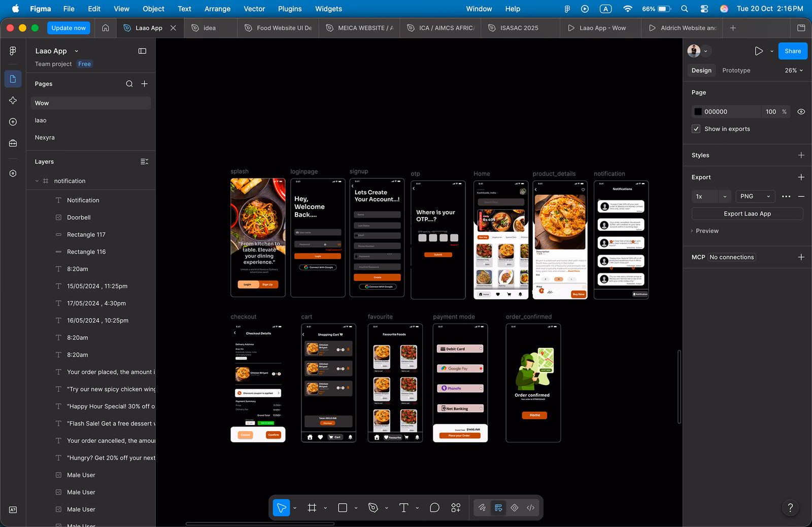812x527 pixels.
Task: Search pages with magnifier icon
Action: point(129,84)
